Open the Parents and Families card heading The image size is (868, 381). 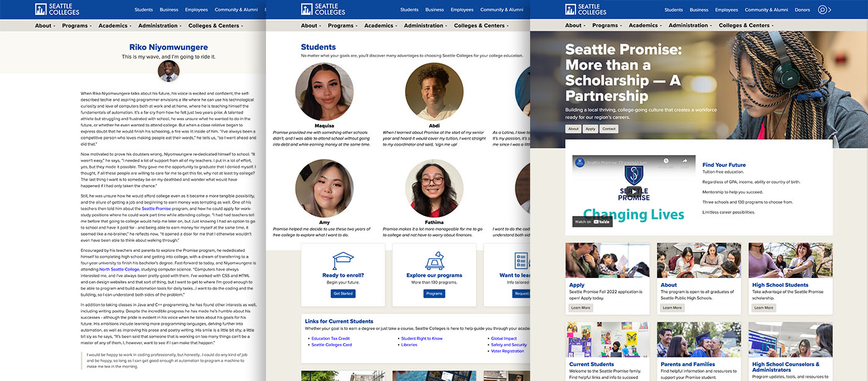(688, 364)
